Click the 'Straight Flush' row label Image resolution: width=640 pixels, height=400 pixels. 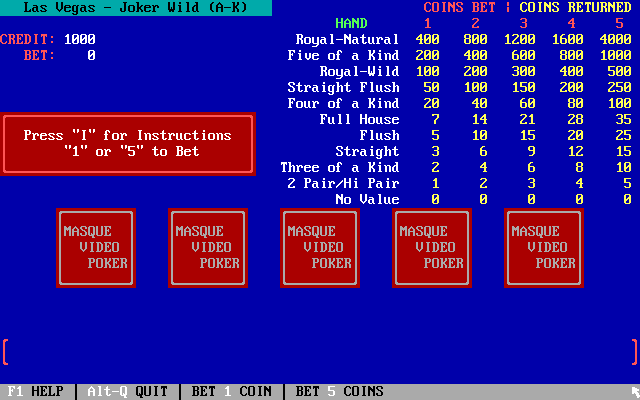click(343, 87)
